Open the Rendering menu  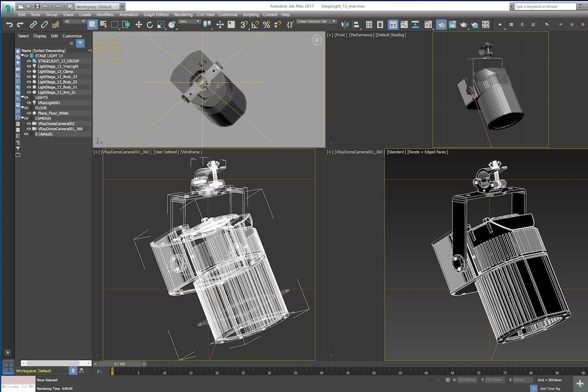click(183, 15)
